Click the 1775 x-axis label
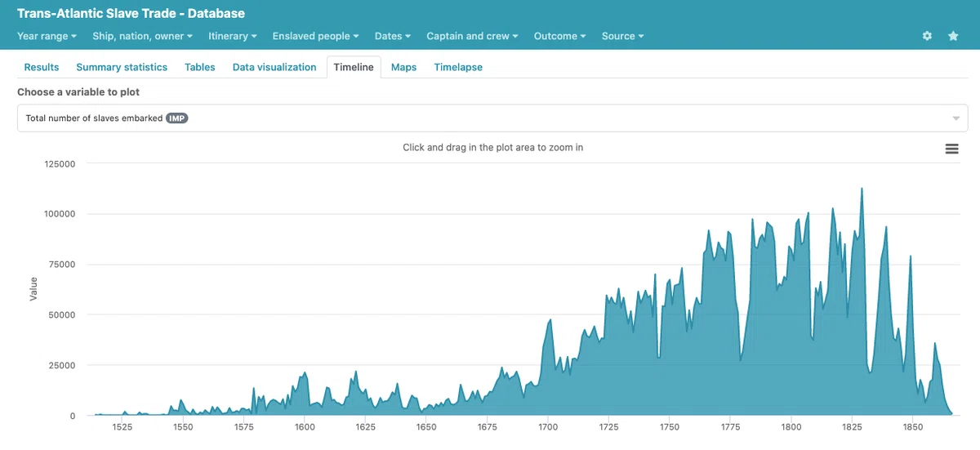This screenshot has width=980, height=450. pos(730,427)
